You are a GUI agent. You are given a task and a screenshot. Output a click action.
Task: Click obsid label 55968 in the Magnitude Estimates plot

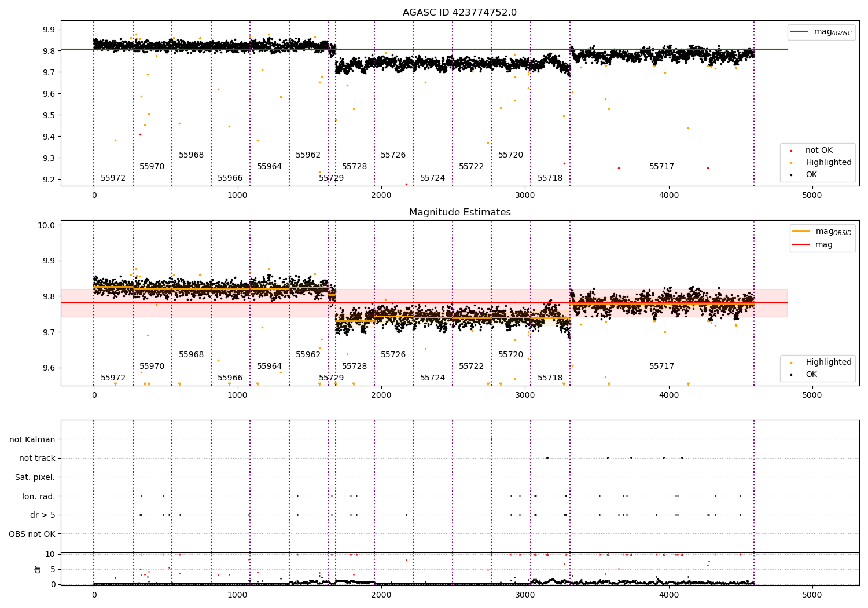[x=192, y=355]
